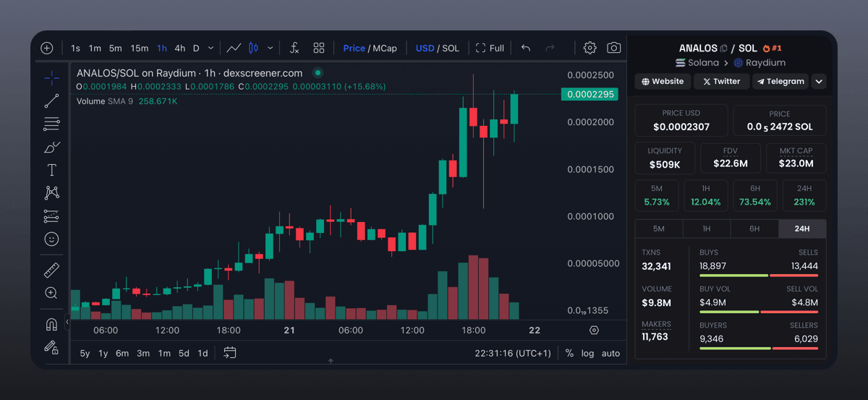The width and height of the screenshot is (868, 400).
Task: Show prices in SOL
Action: click(x=451, y=48)
